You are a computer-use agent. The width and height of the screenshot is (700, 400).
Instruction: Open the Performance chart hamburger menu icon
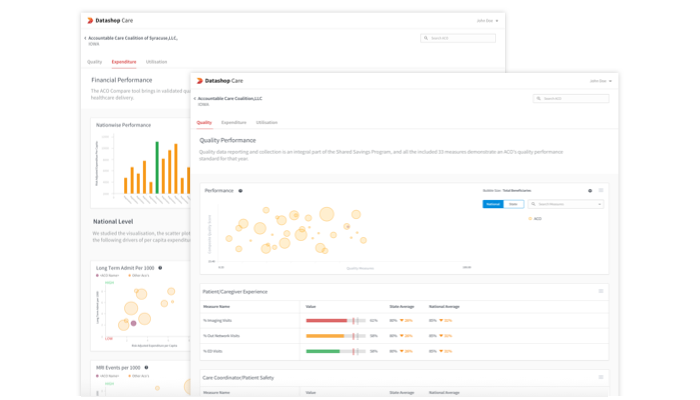tap(601, 190)
